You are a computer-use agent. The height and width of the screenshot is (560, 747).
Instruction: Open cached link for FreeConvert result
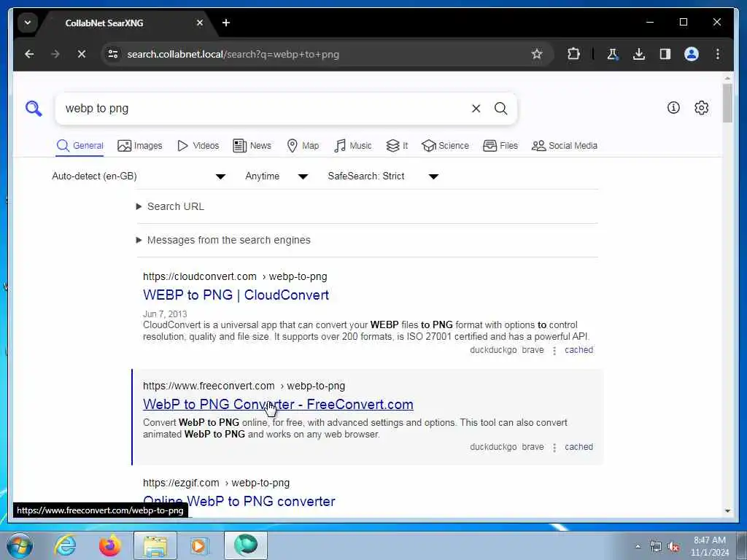tap(578, 447)
